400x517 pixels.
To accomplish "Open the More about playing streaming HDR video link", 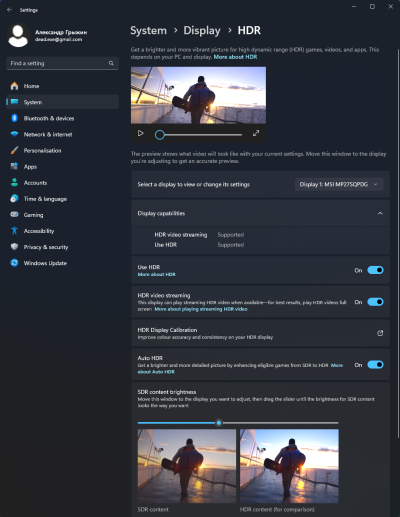I will coord(201,309).
